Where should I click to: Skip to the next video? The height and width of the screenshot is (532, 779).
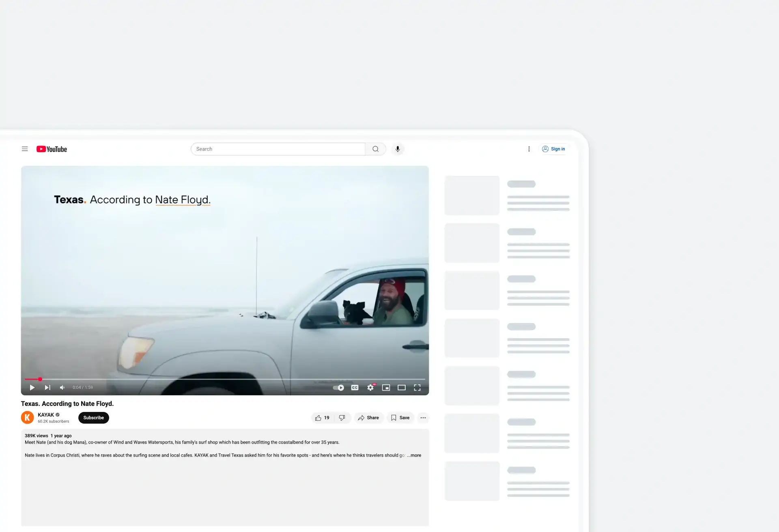tap(47, 388)
